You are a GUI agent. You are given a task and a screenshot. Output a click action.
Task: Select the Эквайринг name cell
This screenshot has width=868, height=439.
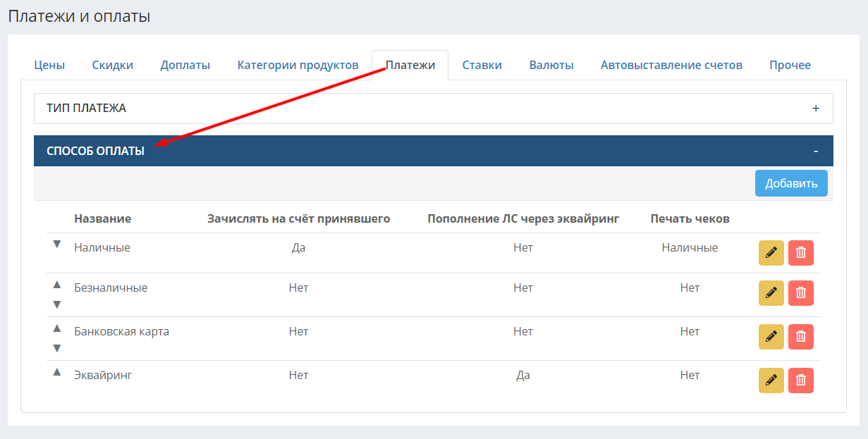103,375
